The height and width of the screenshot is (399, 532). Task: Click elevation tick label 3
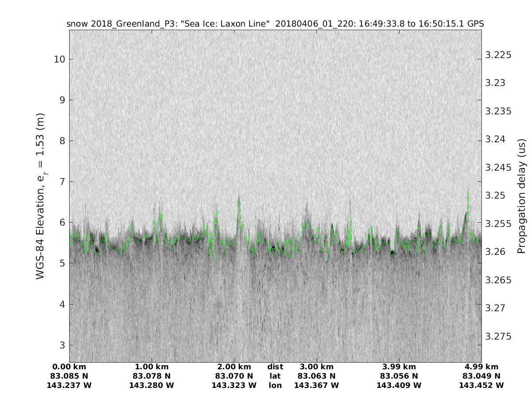click(61, 345)
